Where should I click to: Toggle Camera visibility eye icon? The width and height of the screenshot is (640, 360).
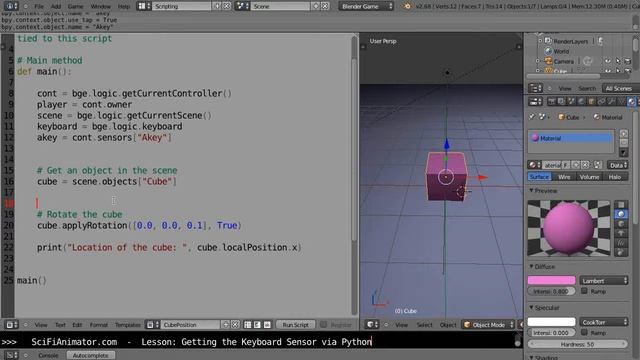(x=608, y=61)
